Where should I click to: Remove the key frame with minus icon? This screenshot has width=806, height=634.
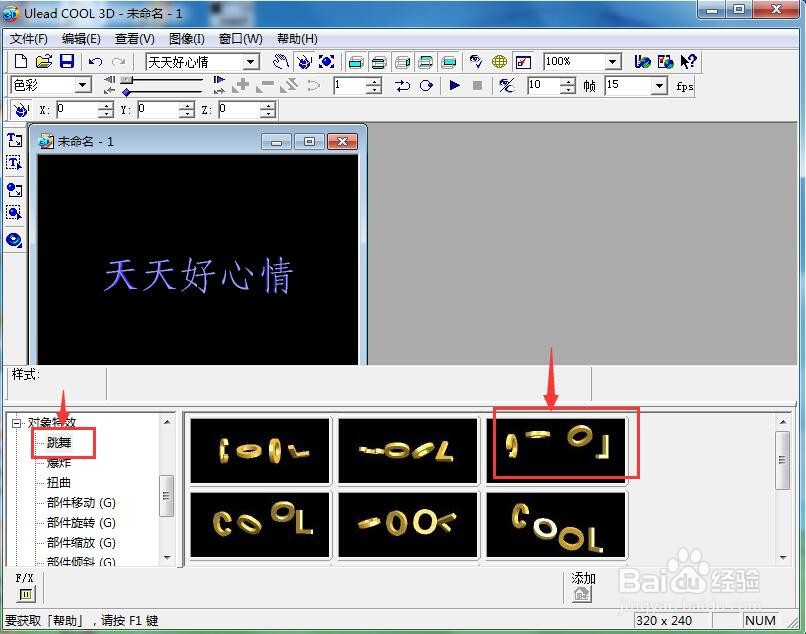point(265,85)
